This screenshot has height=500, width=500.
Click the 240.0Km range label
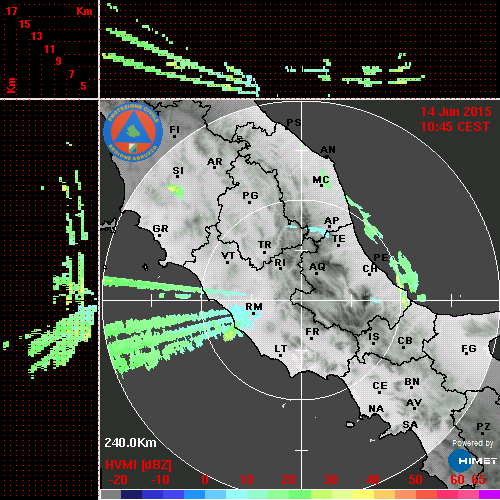130,443
